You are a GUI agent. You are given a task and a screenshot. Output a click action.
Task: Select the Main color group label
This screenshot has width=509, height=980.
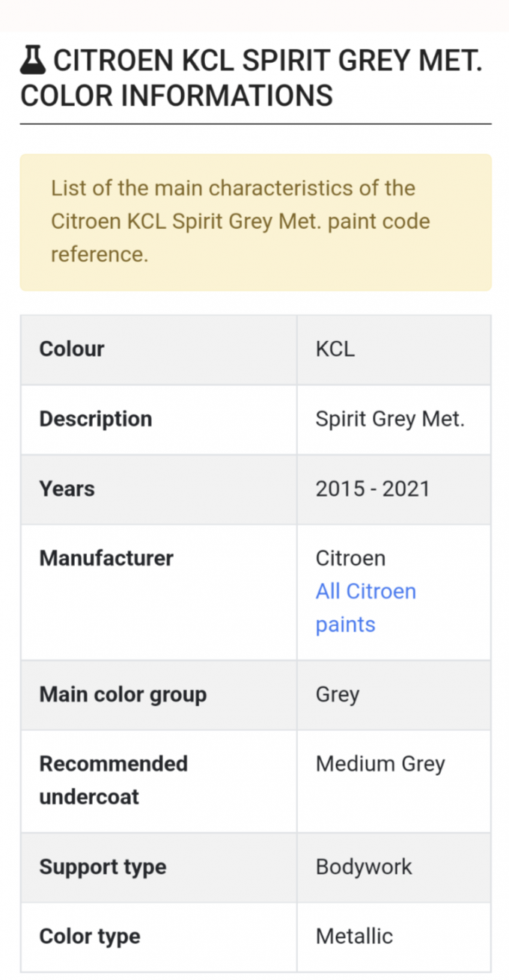coord(123,695)
